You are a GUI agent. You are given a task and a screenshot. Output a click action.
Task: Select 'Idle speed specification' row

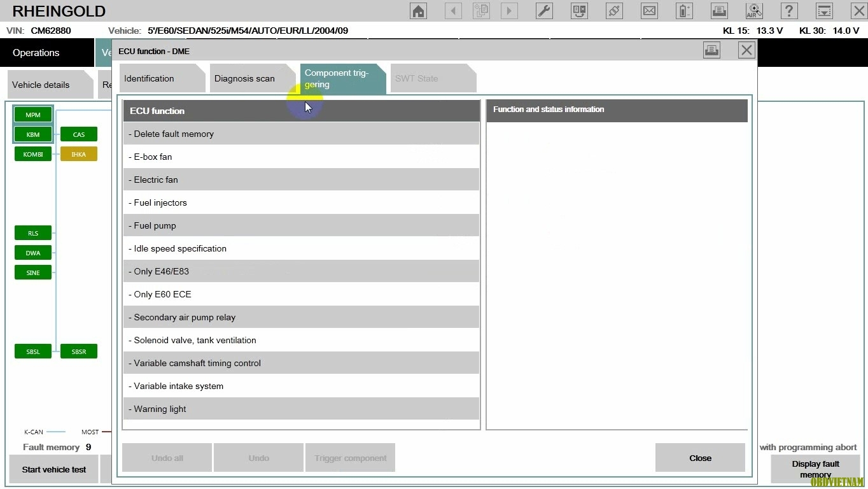coord(301,248)
